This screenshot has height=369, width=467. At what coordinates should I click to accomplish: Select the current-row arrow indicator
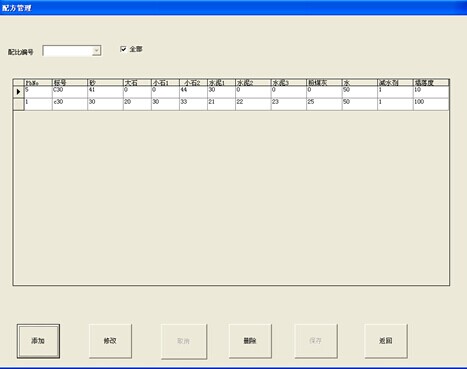click(x=19, y=92)
